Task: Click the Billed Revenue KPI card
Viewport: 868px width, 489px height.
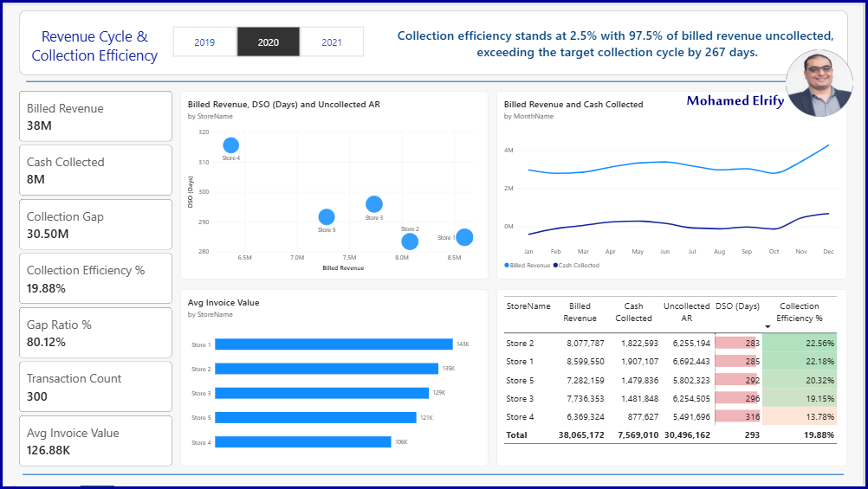Action: coord(96,117)
